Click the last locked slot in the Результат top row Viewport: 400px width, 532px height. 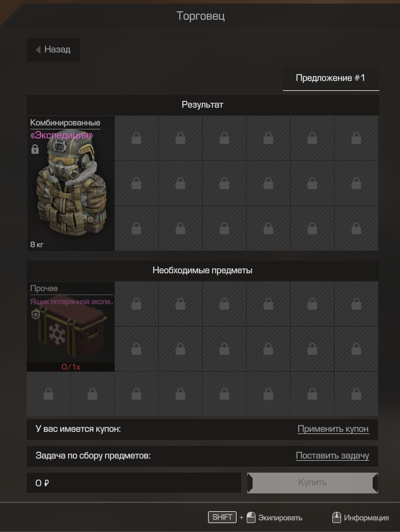[356, 138]
